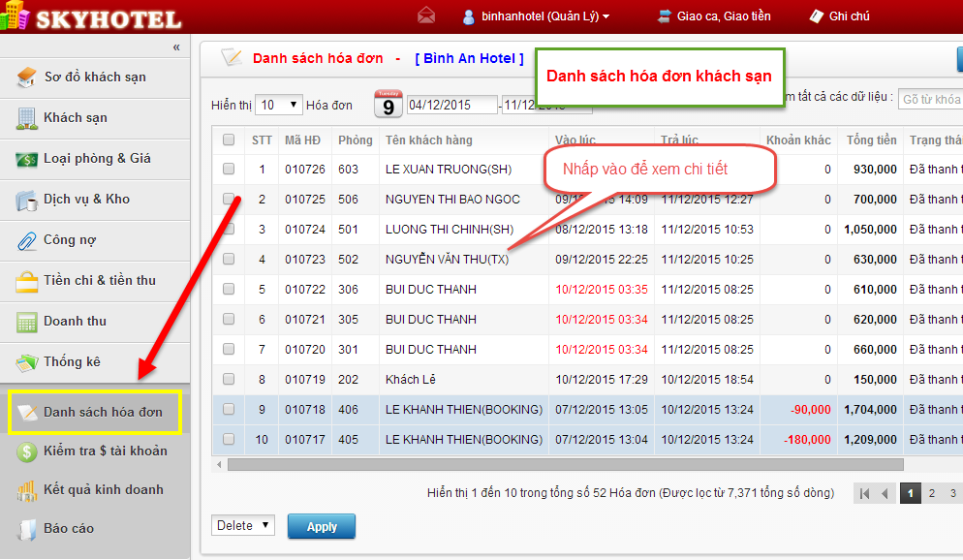963x560 pixels.
Task: Open Tiền chi & tiền thu section
Action: coord(99,281)
